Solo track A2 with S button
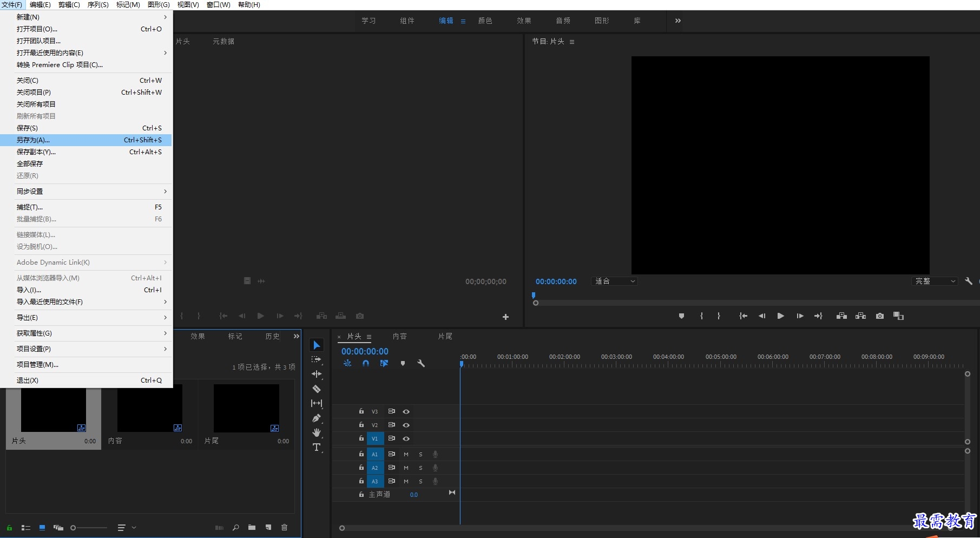980x538 pixels. point(420,468)
